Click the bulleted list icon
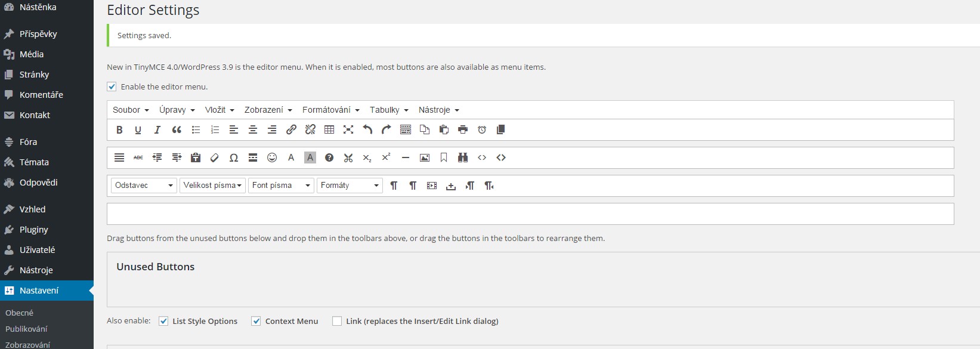The image size is (980, 349). [x=196, y=129]
